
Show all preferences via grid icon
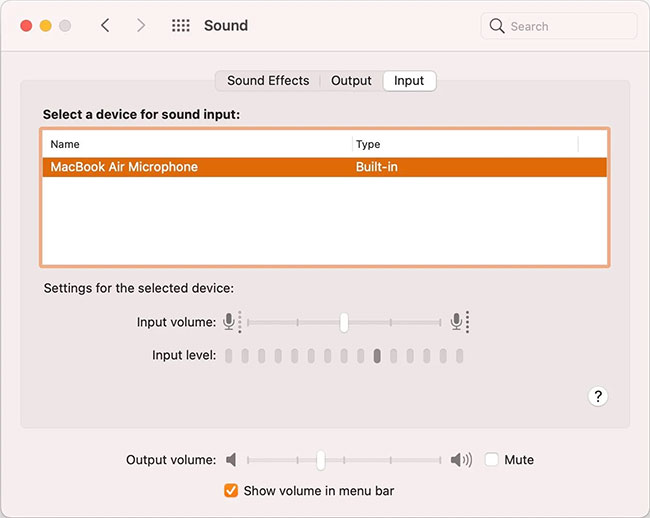point(181,25)
